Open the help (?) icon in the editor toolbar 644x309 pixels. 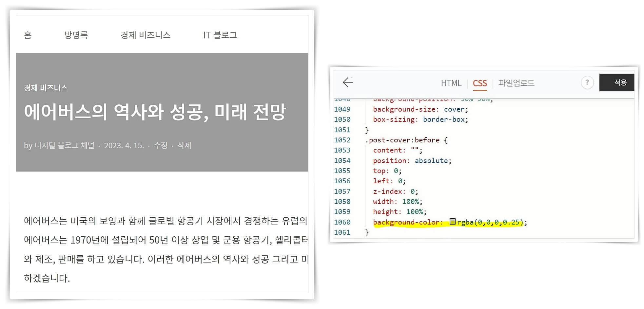tap(587, 83)
